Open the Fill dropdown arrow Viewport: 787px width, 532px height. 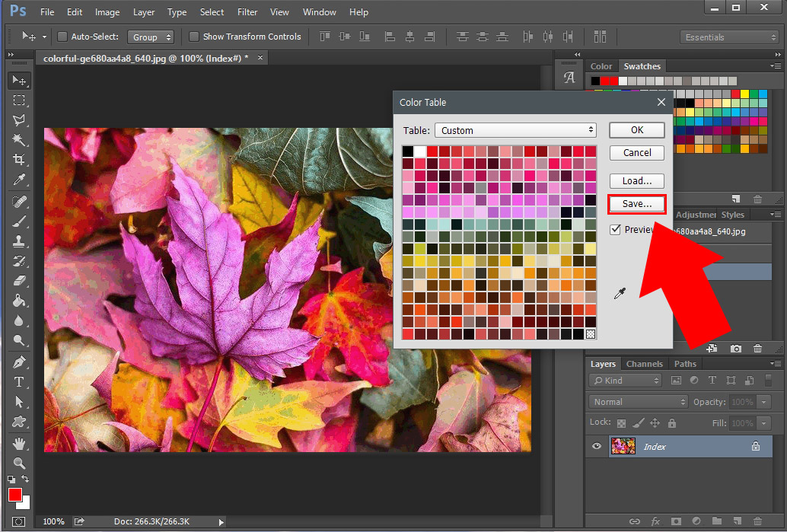tap(764, 423)
